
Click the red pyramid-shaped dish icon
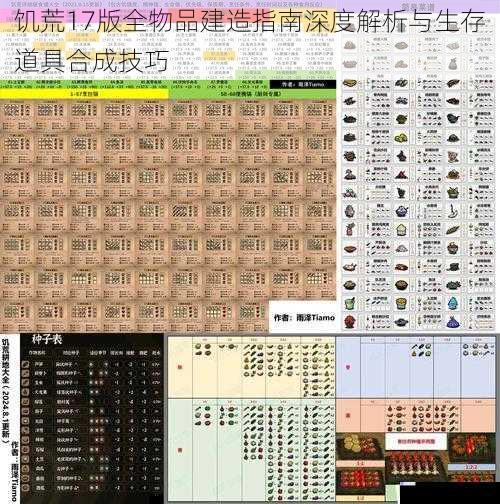(401, 174)
